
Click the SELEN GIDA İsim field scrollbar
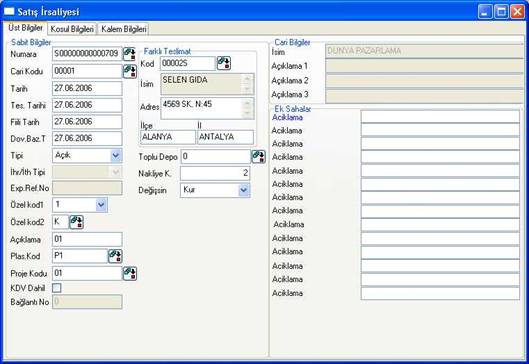pos(248,84)
